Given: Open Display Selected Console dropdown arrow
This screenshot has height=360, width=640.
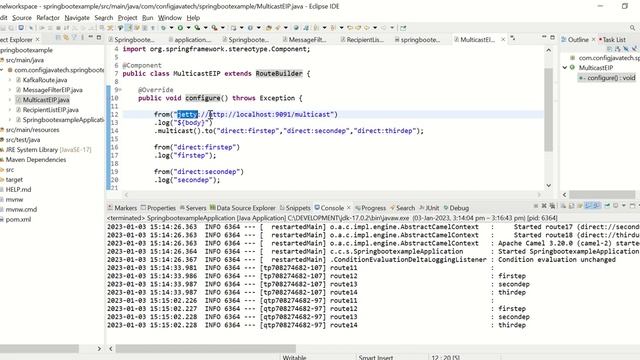Looking at the screenshot, I should pyautogui.click(x=624, y=206).
